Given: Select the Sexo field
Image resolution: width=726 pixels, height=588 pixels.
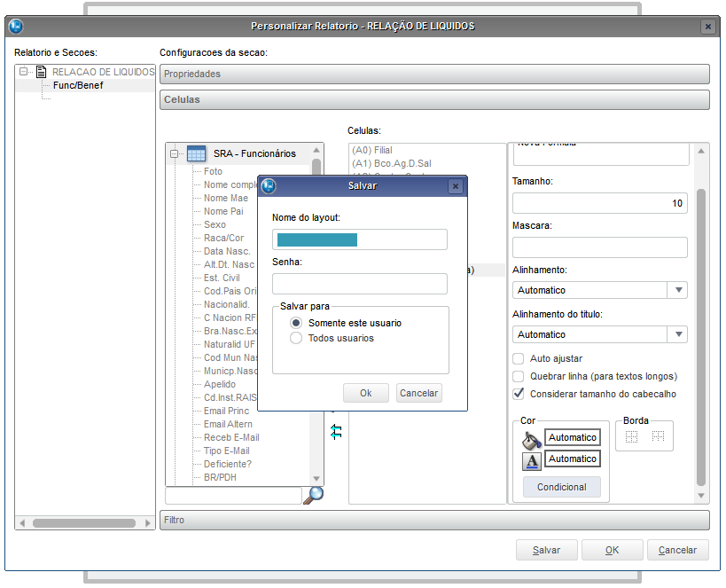Looking at the screenshot, I should pos(215,224).
